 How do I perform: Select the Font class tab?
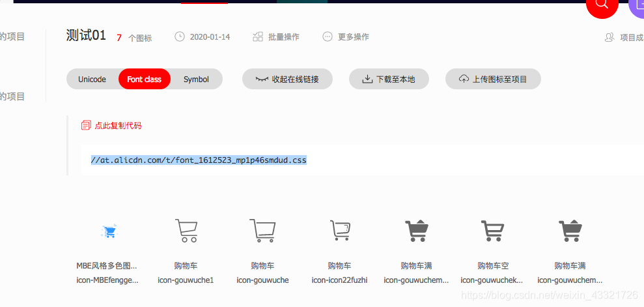[144, 80]
